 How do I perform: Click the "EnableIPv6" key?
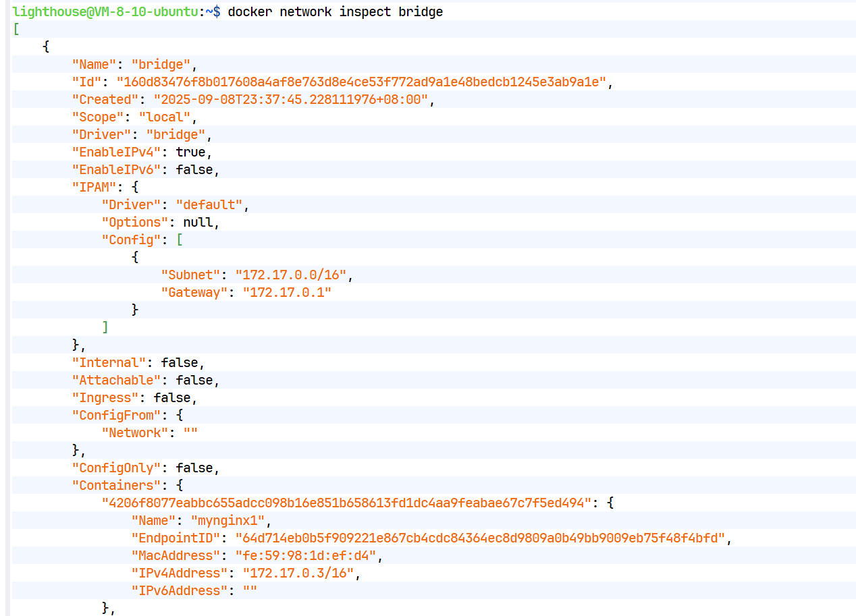116,169
